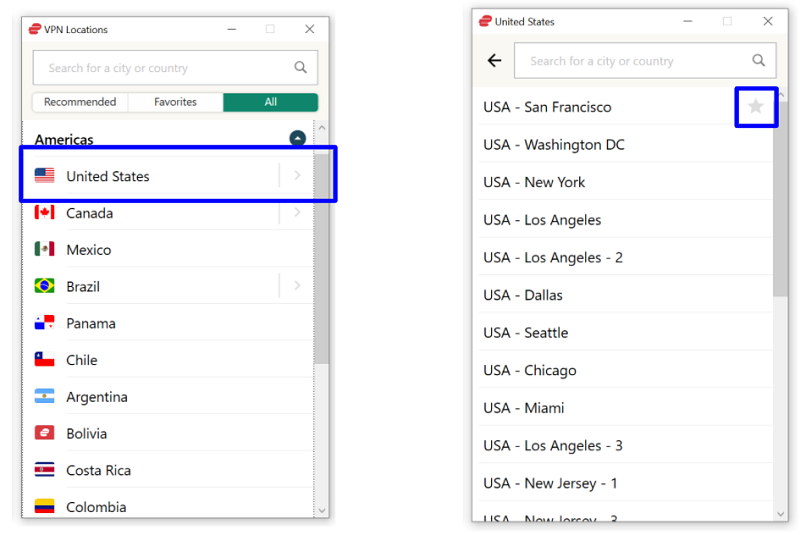
Task: Click the Chile flag icon
Action: [x=44, y=360]
